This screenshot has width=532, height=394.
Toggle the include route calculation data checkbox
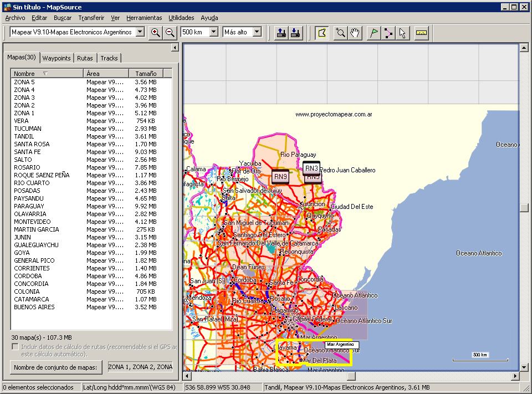pos(16,347)
